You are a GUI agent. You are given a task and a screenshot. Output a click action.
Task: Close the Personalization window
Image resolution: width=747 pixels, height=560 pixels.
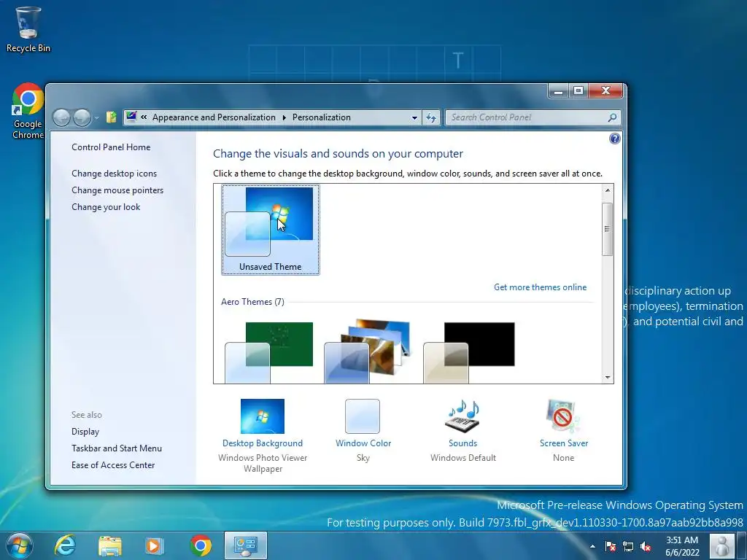tap(605, 90)
